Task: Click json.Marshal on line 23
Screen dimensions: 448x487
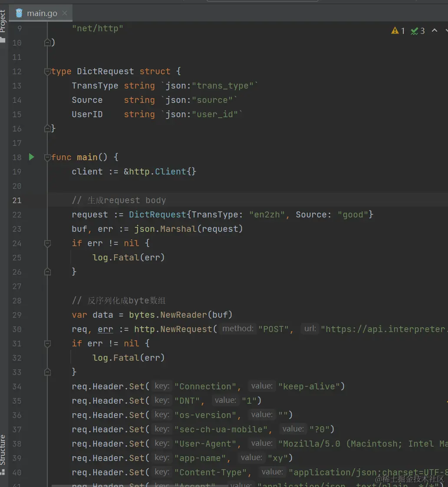Action: [165, 229]
